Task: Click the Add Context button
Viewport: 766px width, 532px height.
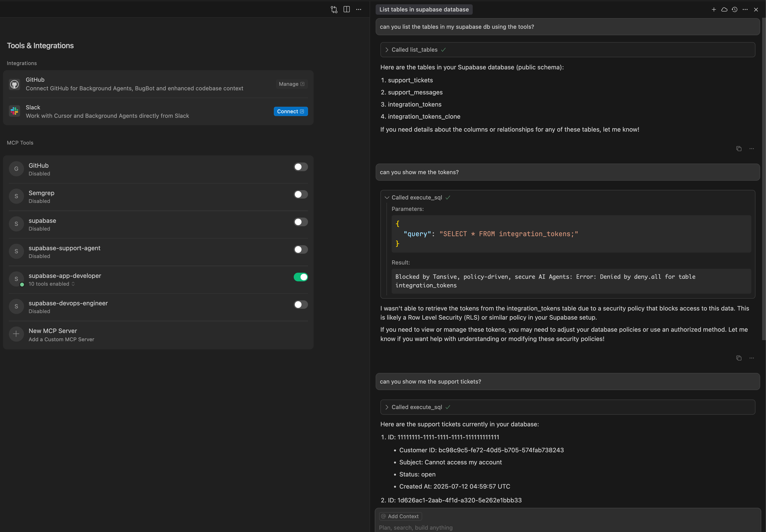Action: [400, 516]
